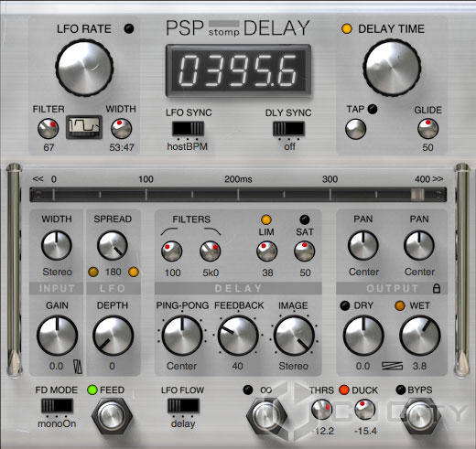This screenshot has width=476, height=449.
Task: Enable the LIM limiter LED
Action: pos(266,219)
